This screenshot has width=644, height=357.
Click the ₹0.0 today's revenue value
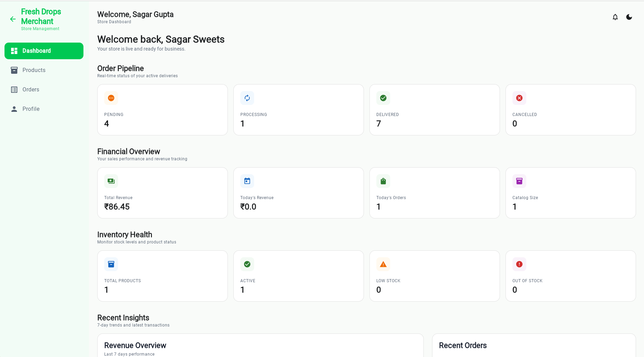tap(248, 207)
